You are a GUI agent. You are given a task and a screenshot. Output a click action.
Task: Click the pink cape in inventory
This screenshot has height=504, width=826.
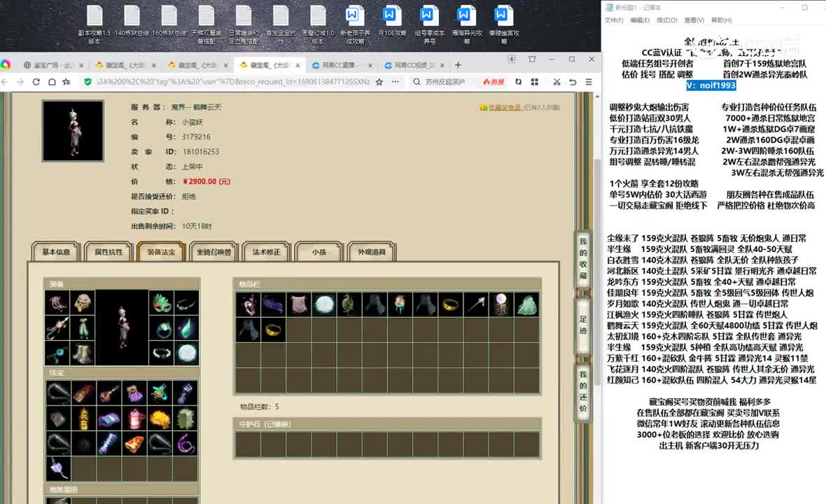pyautogui.click(x=299, y=305)
